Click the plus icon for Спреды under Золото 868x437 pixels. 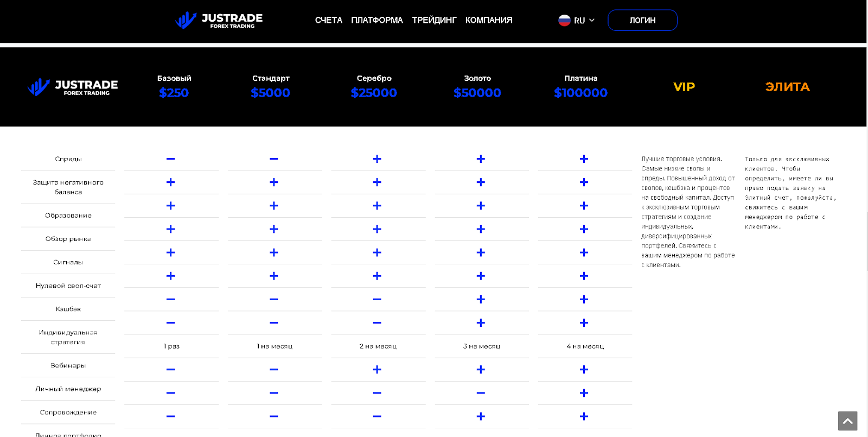tap(481, 159)
